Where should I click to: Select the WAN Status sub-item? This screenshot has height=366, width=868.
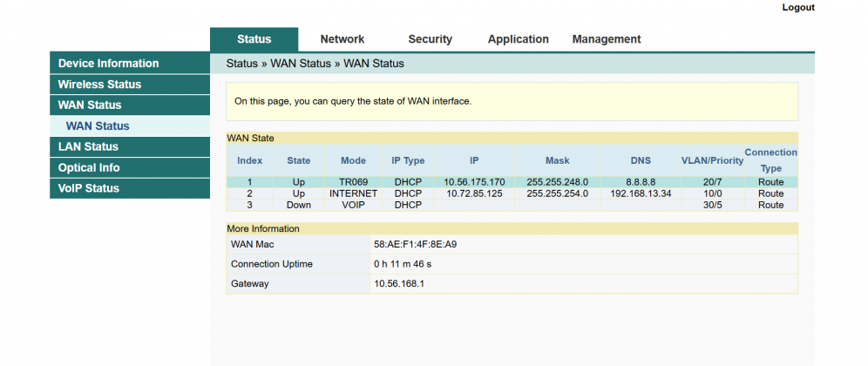point(98,126)
